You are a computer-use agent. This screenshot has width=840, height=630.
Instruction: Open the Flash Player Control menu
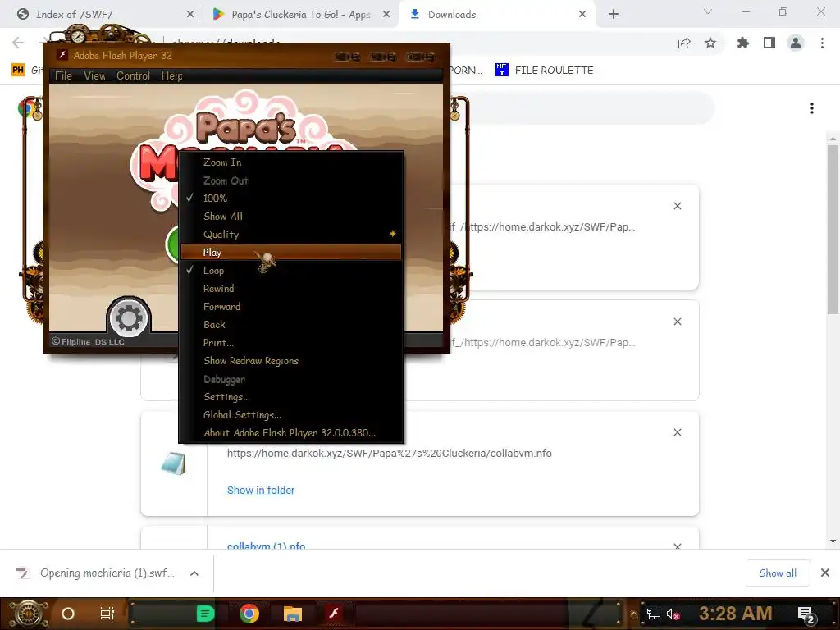[134, 76]
